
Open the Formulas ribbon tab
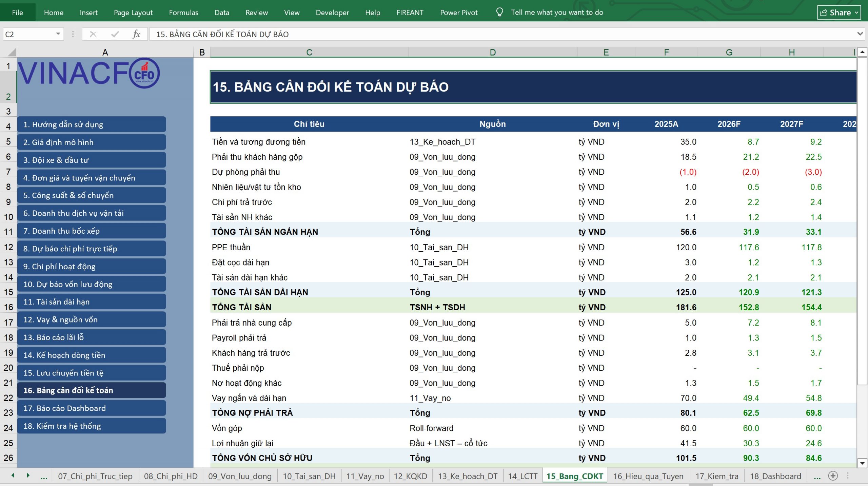(183, 13)
